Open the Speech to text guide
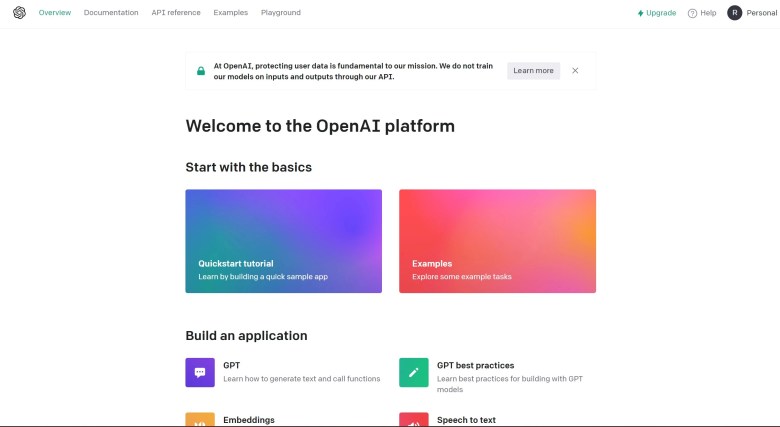Screen dimensions: 780x427 coord(466,420)
